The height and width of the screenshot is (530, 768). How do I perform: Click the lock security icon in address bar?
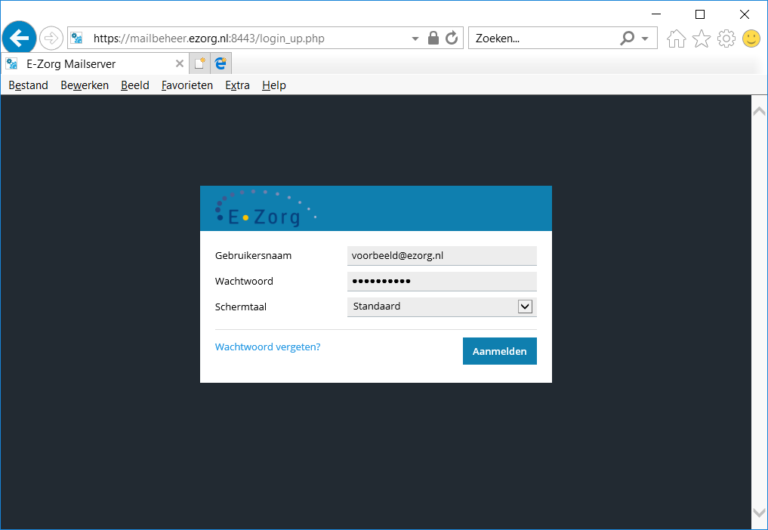[433, 38]
